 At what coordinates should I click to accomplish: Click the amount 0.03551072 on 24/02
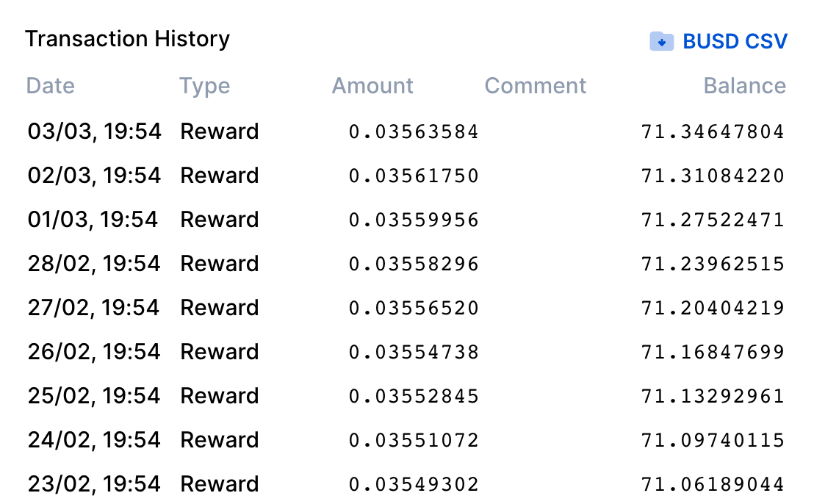point(413,441)
